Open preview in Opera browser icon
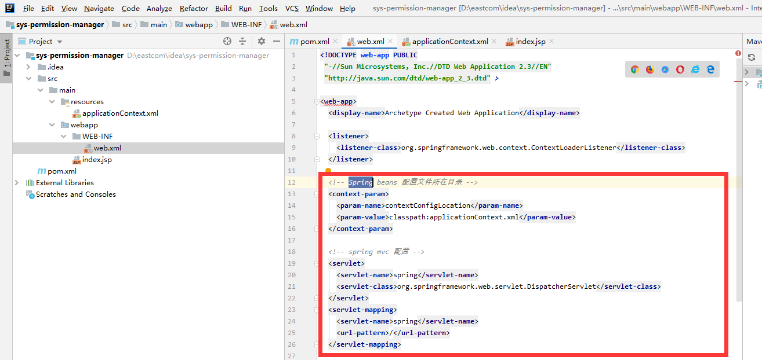762x360 pixels. click(x=680, y=69)
